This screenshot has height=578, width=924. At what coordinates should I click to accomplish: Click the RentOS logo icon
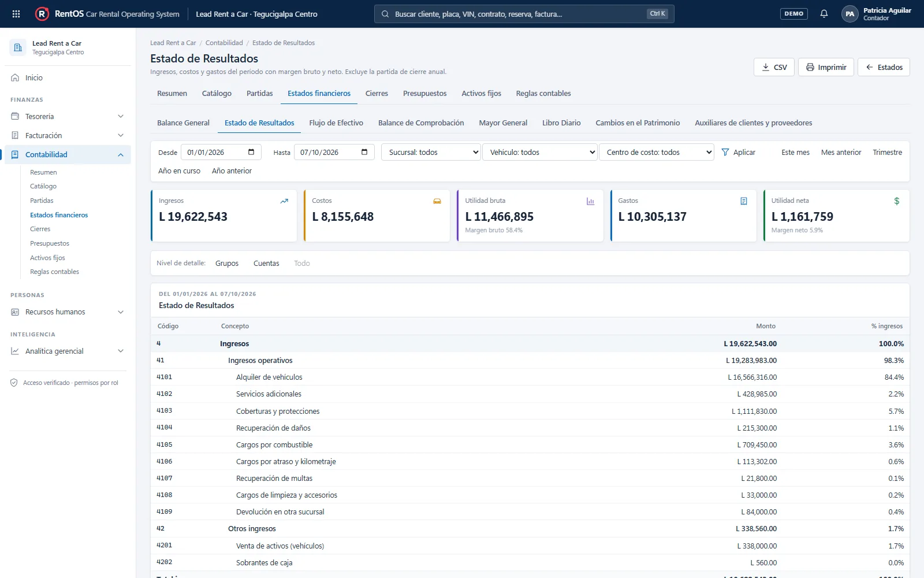click(42, 14)
